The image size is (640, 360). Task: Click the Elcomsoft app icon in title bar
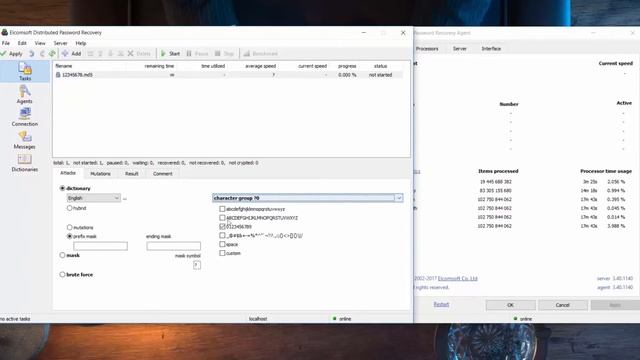4,32
